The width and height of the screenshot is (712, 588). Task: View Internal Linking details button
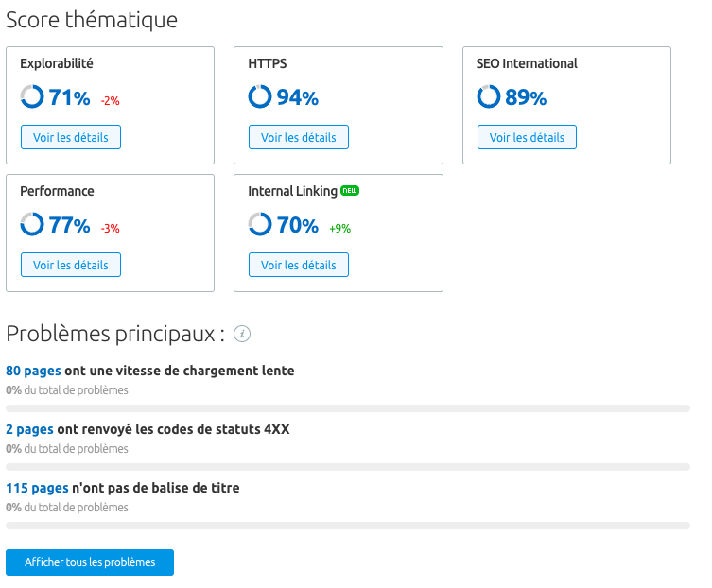[299, 265]
